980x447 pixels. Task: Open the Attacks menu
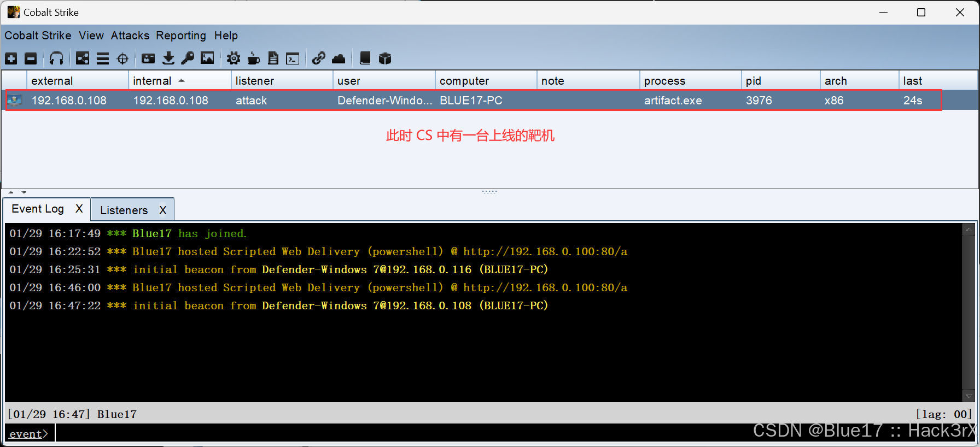tap(130, 36)
